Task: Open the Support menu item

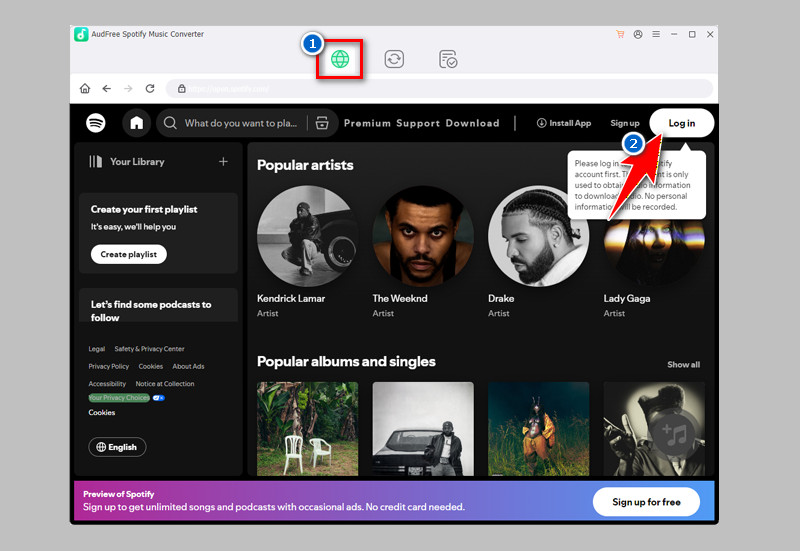Action: (418, 123)
